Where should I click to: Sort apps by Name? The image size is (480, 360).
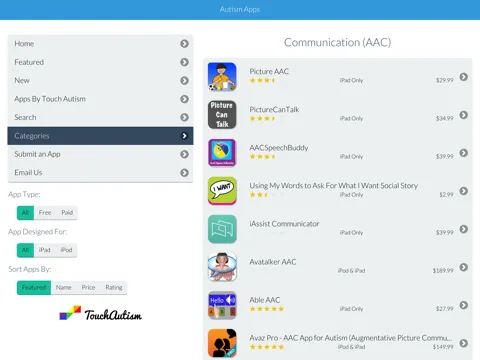pyautogui.click(x=64, y=287)
